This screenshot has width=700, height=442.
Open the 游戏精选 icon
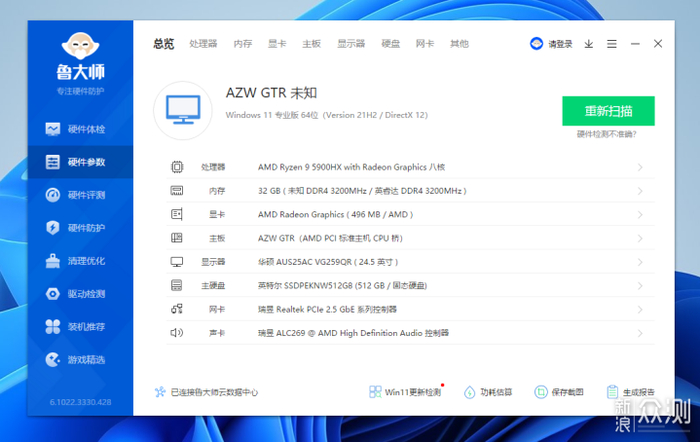tap(53, 359)
